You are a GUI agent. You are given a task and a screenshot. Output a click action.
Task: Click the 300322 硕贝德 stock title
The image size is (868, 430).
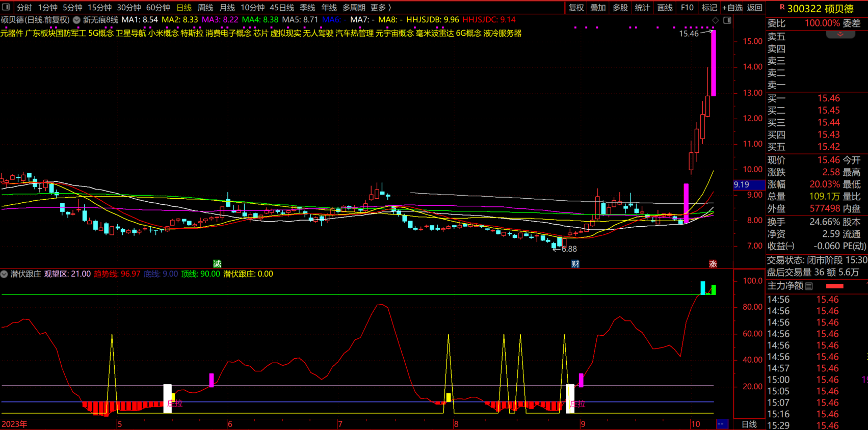point(821,9)
